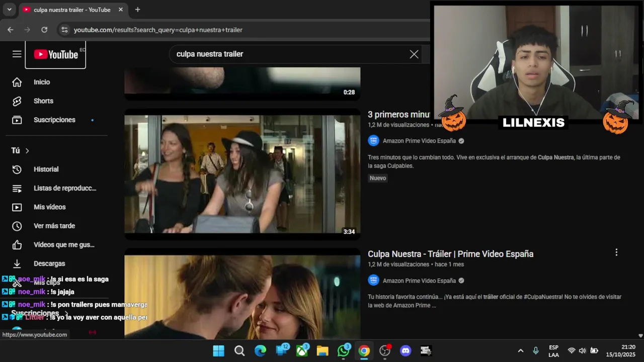Click the microphone tray icon

pos(536,350)
